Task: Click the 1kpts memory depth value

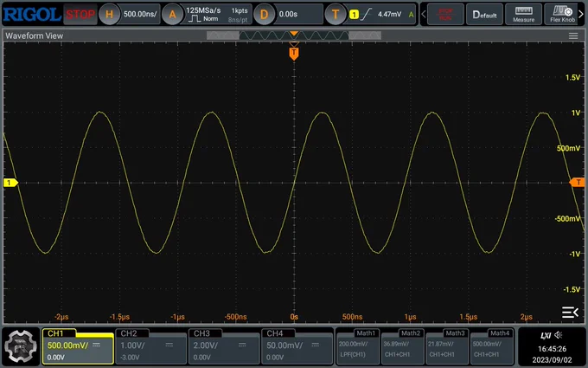Action: [x=240, y=10]
